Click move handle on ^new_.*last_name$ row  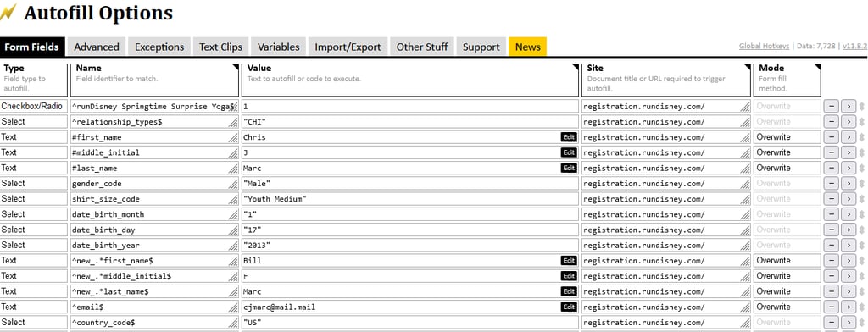point(862,291)
